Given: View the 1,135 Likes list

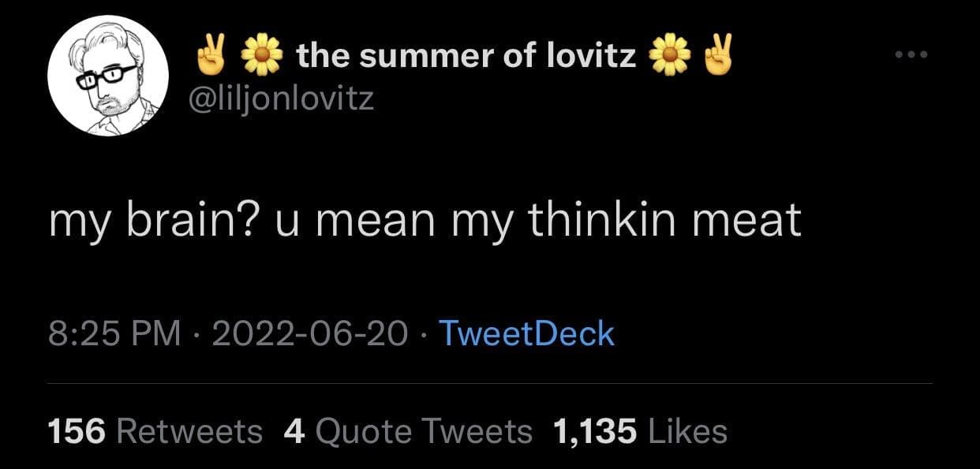Looking at the screenshot, I should click(x=640, y=431).
